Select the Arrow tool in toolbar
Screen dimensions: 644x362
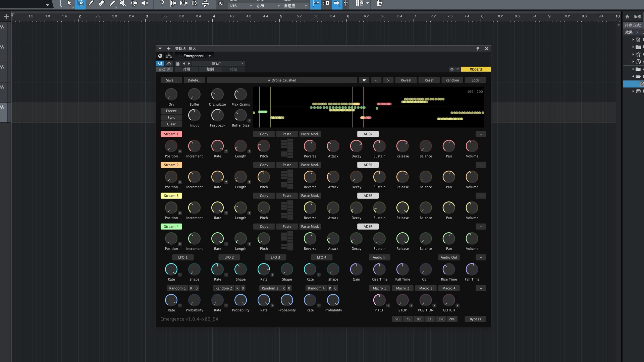(69, 3)
